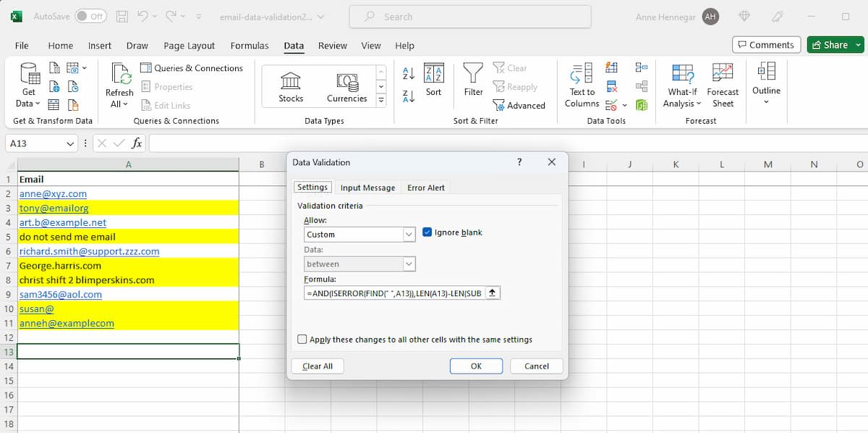
Task: Sort data A to Z
Action: (407, 73)
